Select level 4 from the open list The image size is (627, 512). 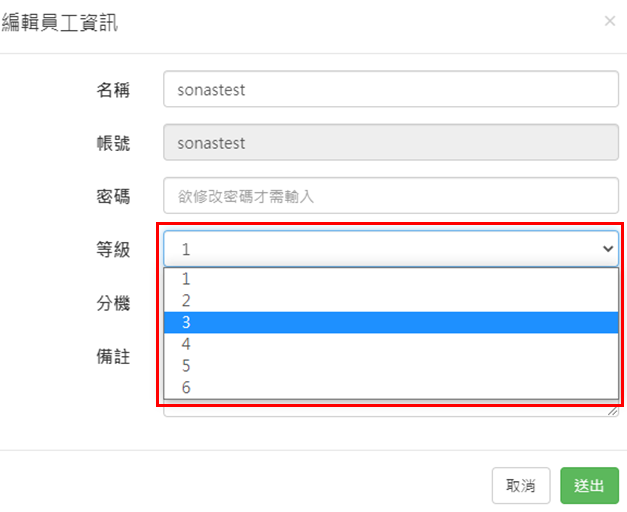pos(390,344)
